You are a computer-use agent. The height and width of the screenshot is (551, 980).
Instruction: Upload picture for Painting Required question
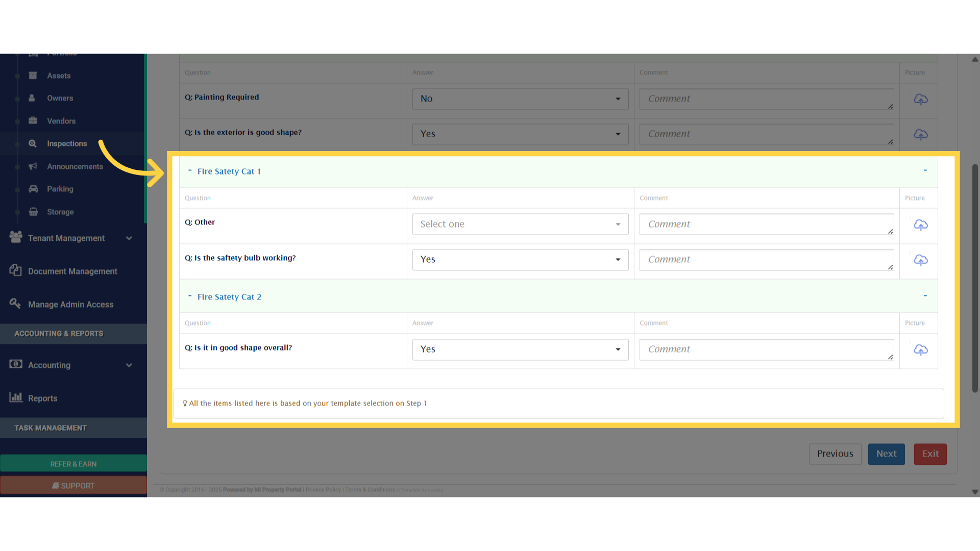point(920,99)
